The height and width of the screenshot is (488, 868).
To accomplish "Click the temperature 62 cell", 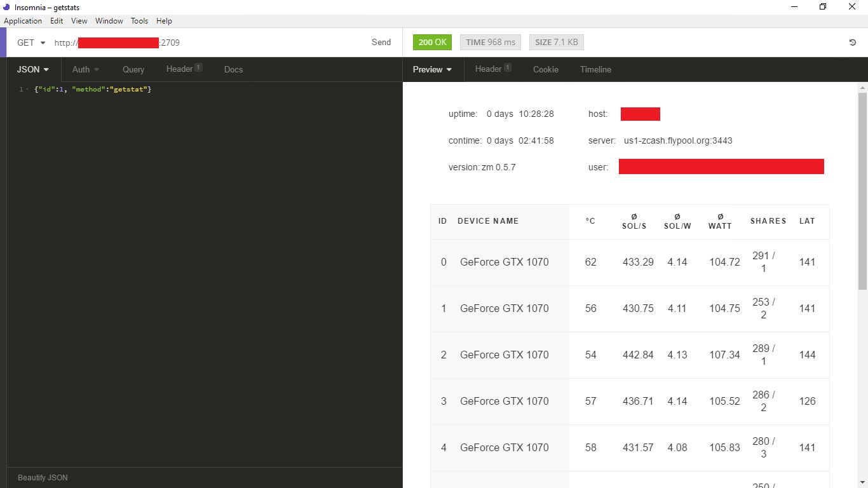I will 591,262.
